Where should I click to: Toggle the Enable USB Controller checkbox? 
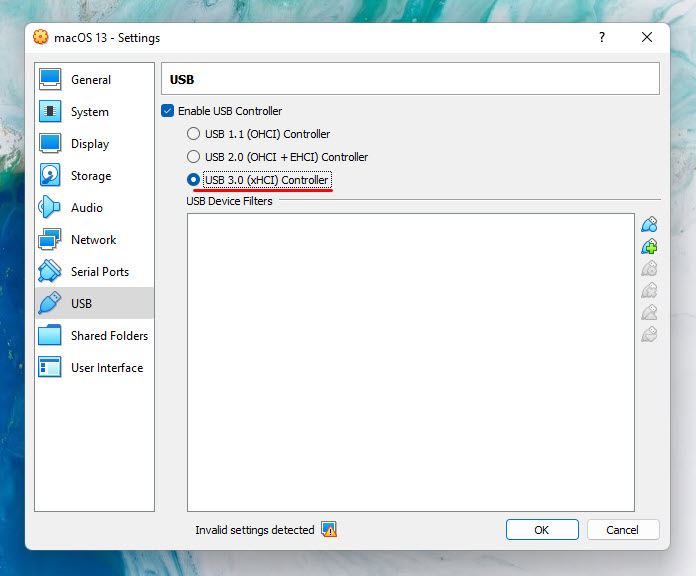click(168, 111)
